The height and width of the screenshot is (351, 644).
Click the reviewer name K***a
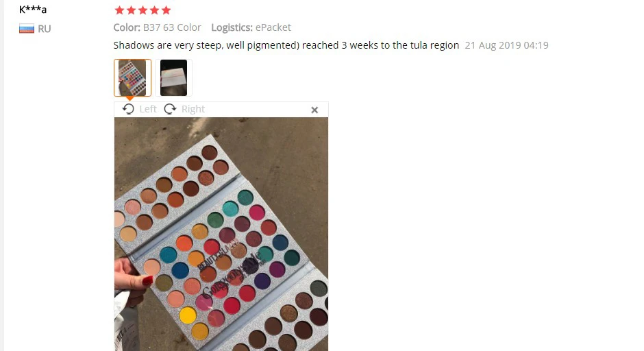(33, 9)
